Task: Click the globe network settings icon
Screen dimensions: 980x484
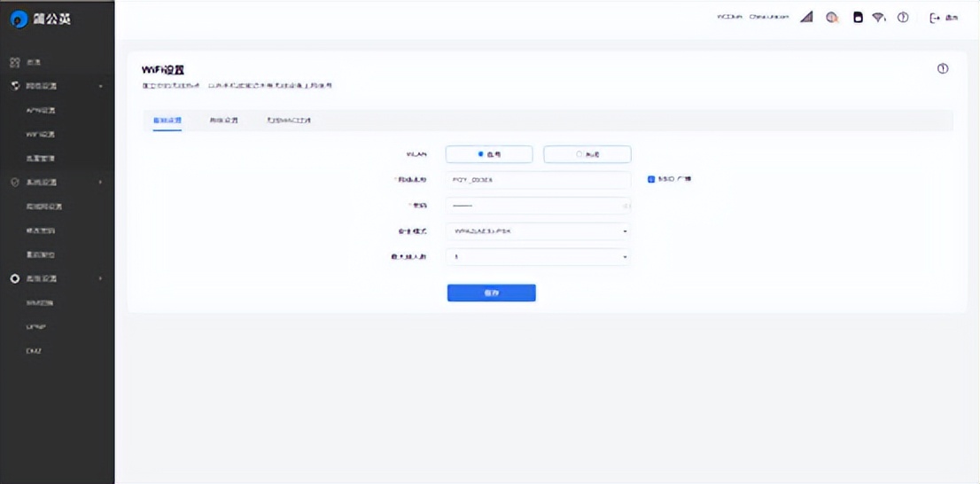Action: (x=16, y=86)
